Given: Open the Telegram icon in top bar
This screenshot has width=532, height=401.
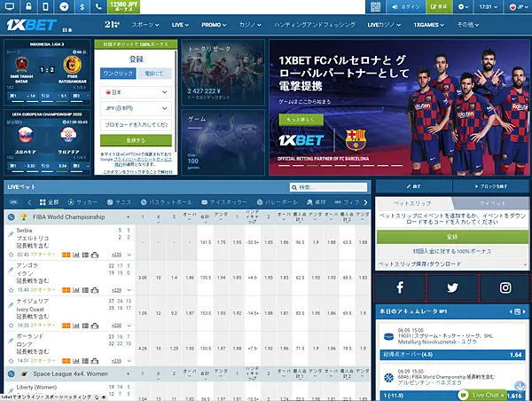Looking at the screenshot, I should pos(64,6).
